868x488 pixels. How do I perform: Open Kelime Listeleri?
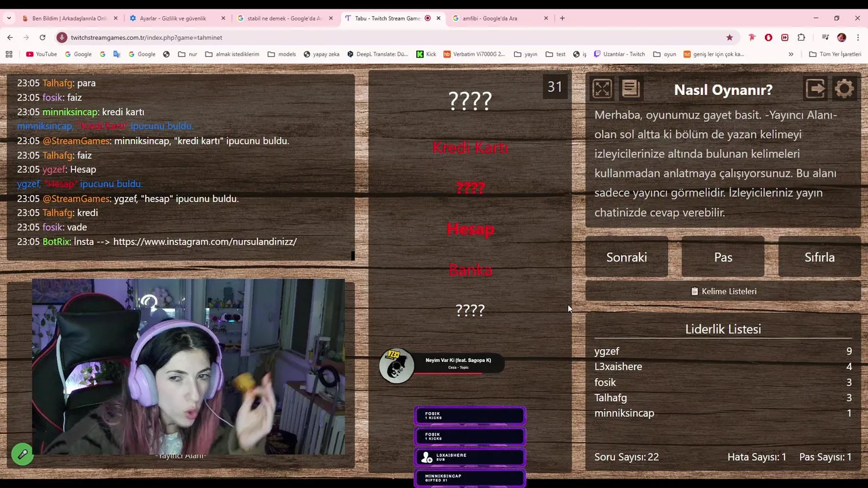pos(723,291)
